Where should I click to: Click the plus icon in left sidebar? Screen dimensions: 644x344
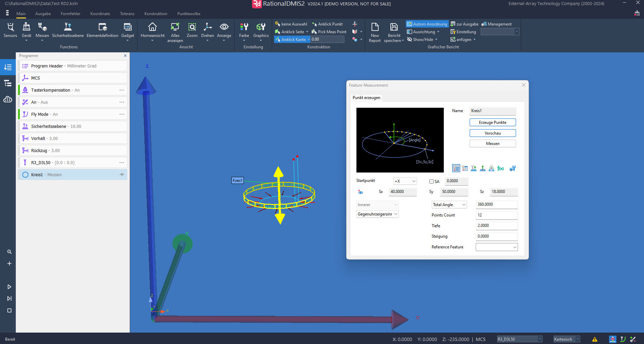coord(9,263)
